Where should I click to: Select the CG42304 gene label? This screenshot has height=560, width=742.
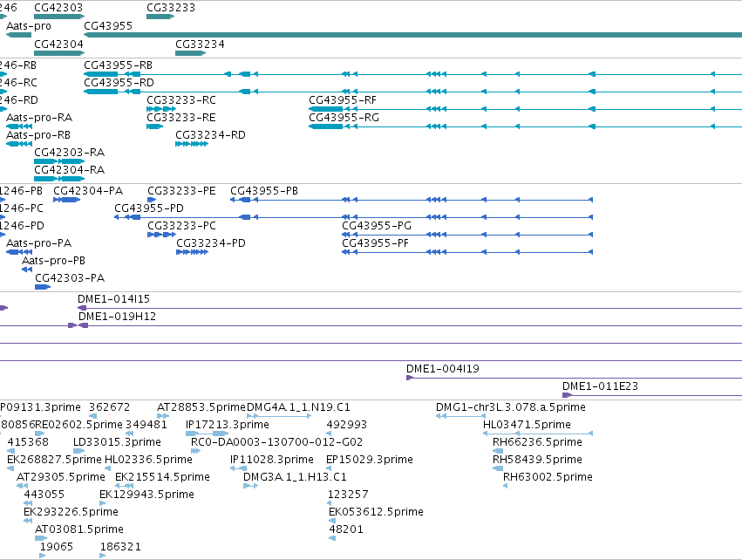58,44
